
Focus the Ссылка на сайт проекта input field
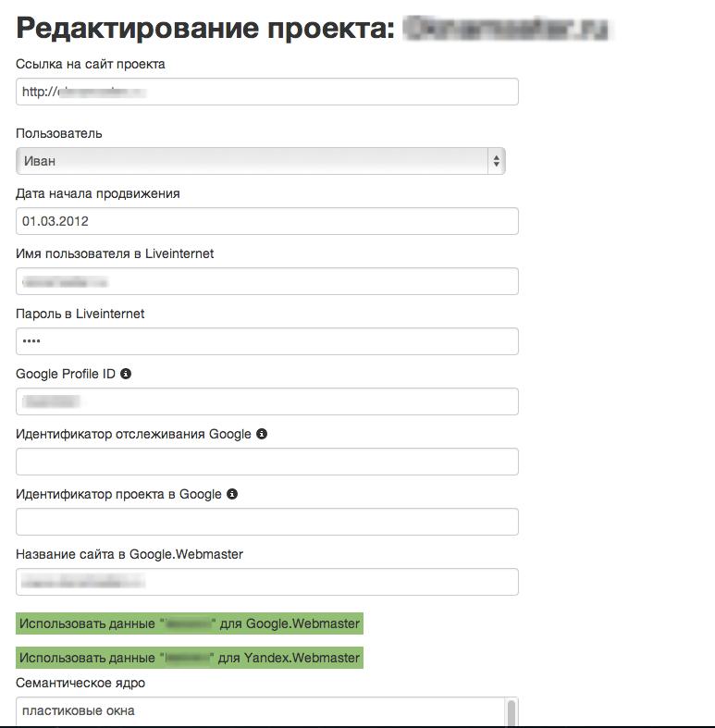coord(267,92)
